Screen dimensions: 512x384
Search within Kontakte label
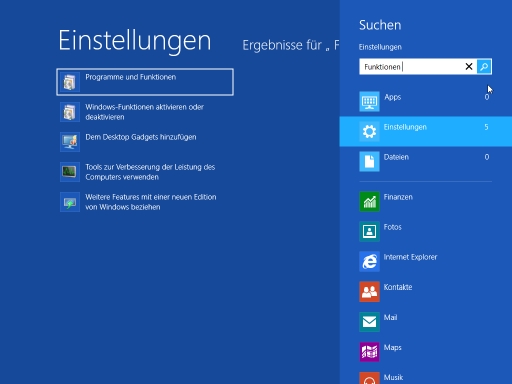tap(398, 287)
